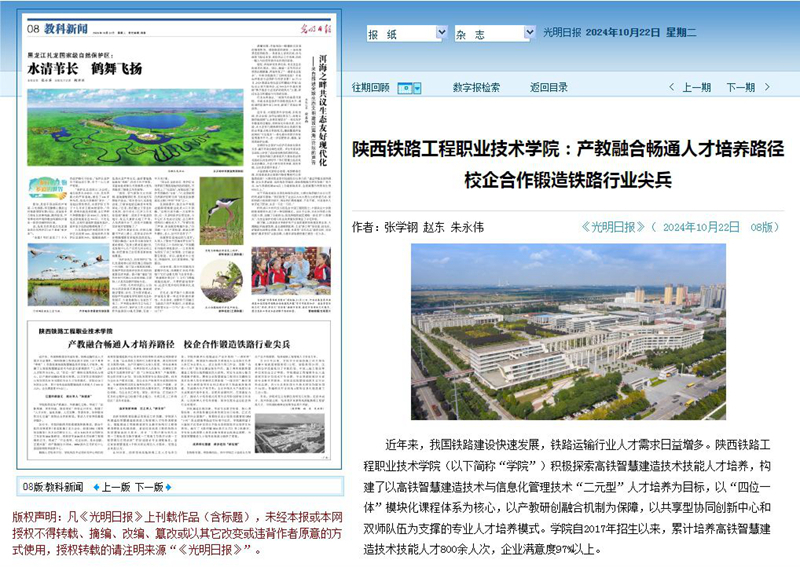800x567 pixels.
Task: Go to next page 下一版
Action: coord(149,487)
